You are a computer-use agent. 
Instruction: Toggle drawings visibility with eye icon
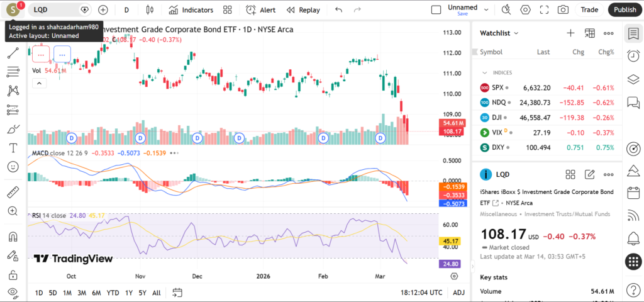pyautogui.click(x=13, y=293)
